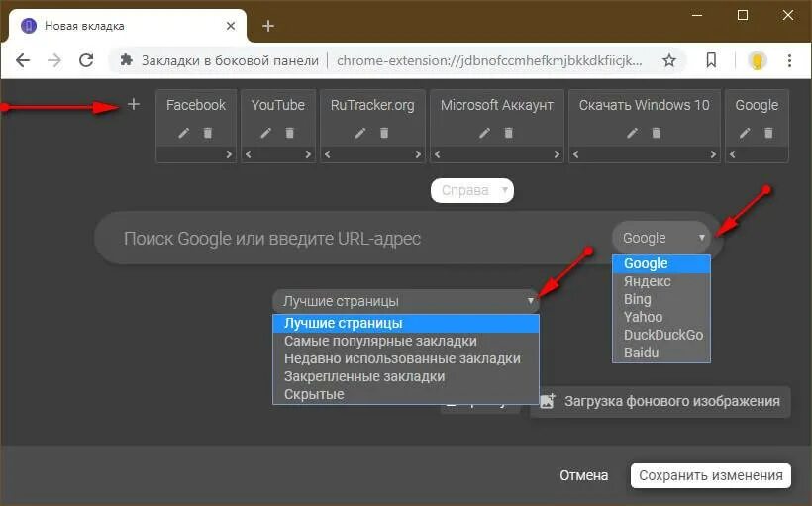Move Microsoft Аккаунт tile left
Image resolution: width=812 pixels, height=506 pixels.
coord(438,154)
